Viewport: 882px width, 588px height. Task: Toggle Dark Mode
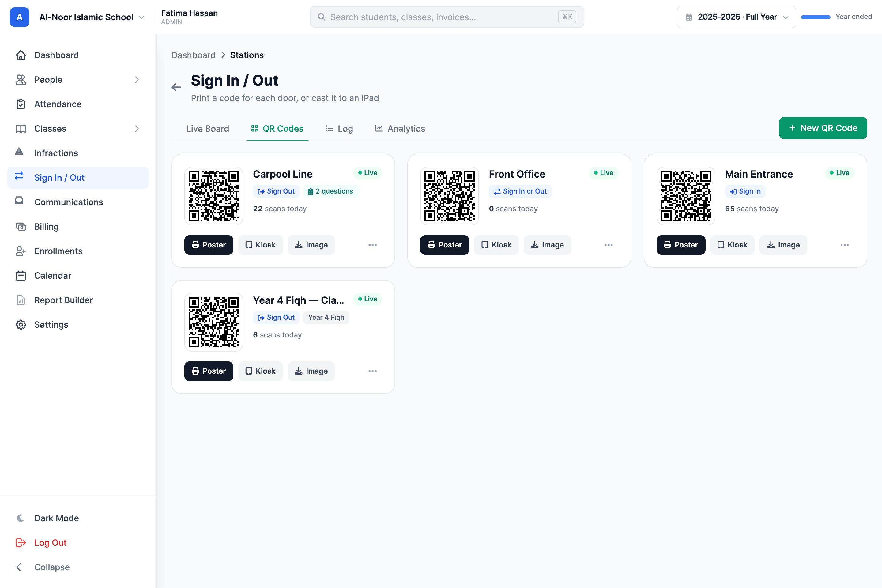pos(78,518)
